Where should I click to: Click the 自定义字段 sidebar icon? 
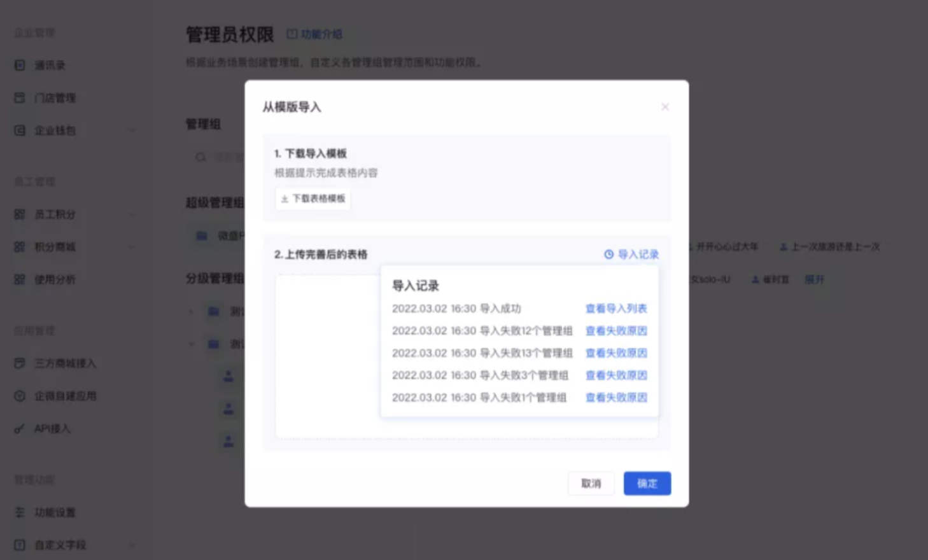point(20,545)
